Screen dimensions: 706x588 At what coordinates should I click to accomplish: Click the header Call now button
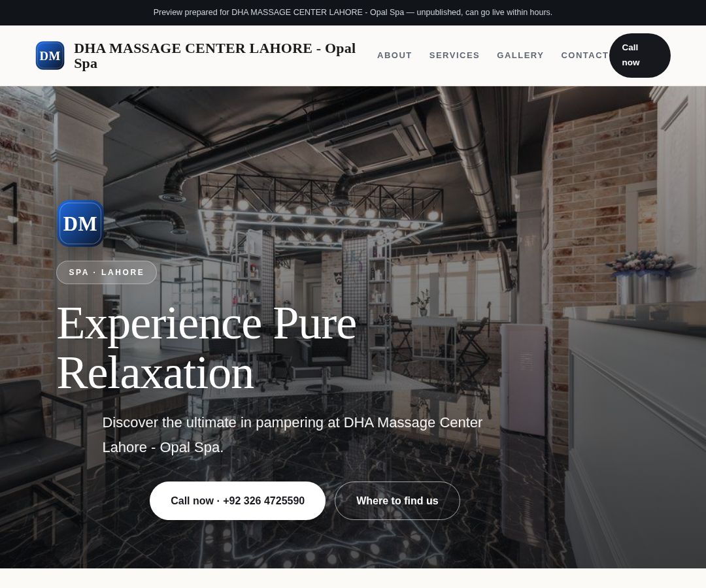tap(640, 56)
